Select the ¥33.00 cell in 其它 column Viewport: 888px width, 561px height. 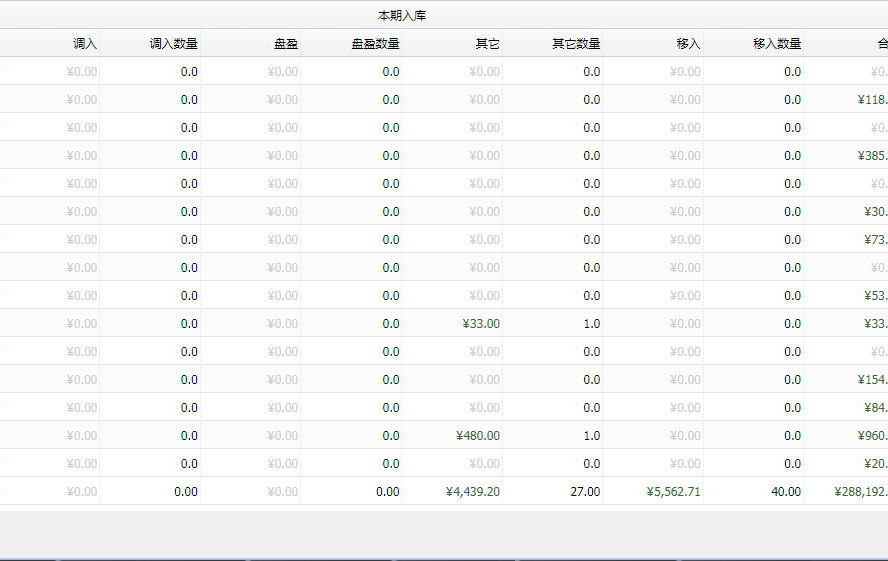[x=481, y=324]
